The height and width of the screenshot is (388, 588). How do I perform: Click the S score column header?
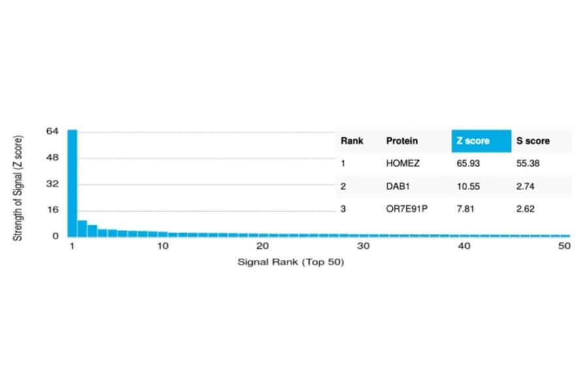(x=533, y=141)
